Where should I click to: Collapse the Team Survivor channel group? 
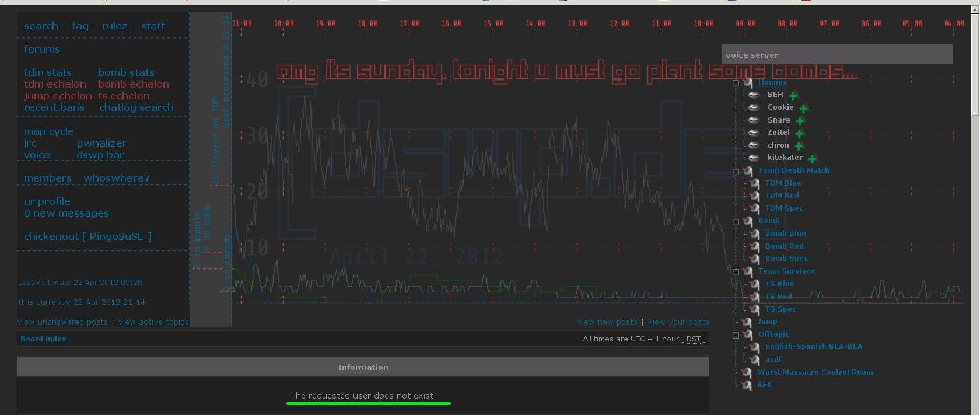[736, 272]
